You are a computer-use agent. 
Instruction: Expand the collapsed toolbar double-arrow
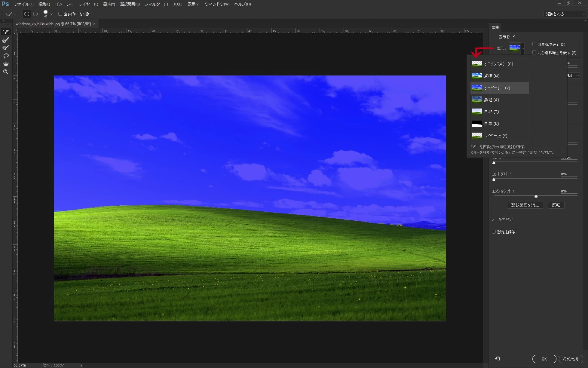point(3,21)
